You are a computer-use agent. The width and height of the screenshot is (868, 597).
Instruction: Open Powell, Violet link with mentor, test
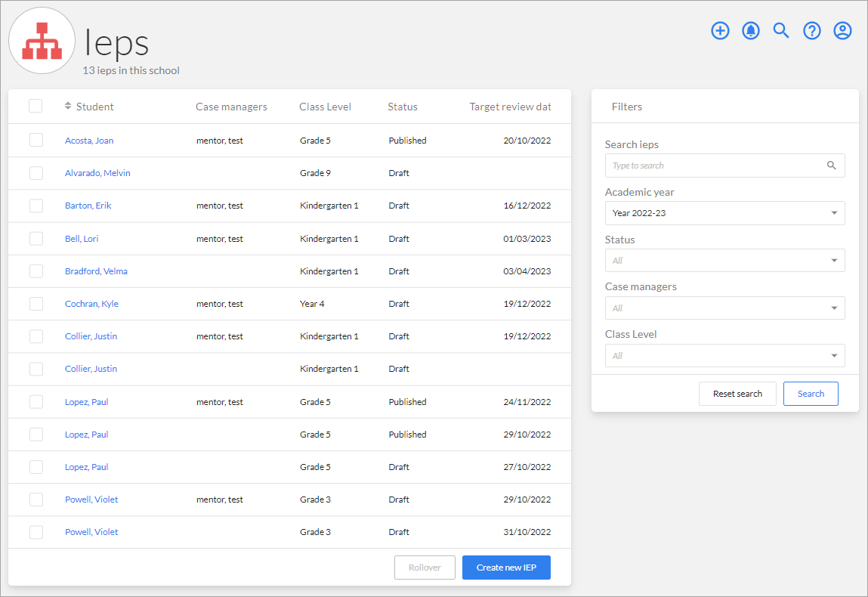(x=91, y=500)
